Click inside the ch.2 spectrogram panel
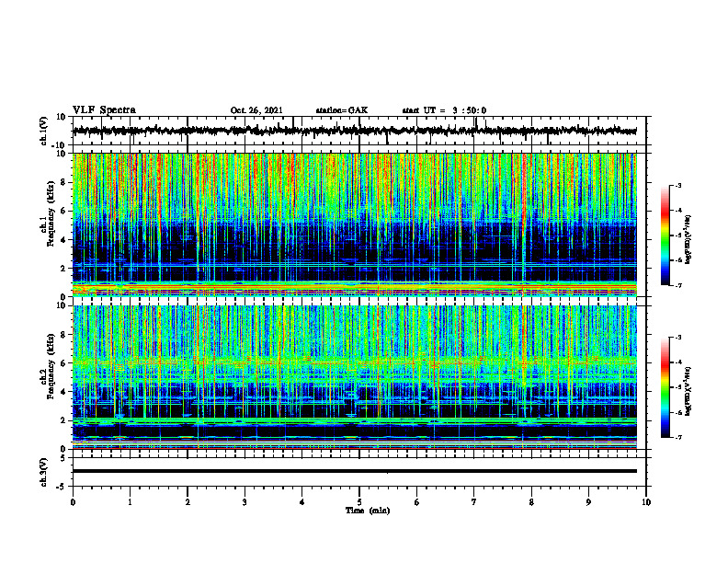Screen dimensions: 728x563 (355, 377)
